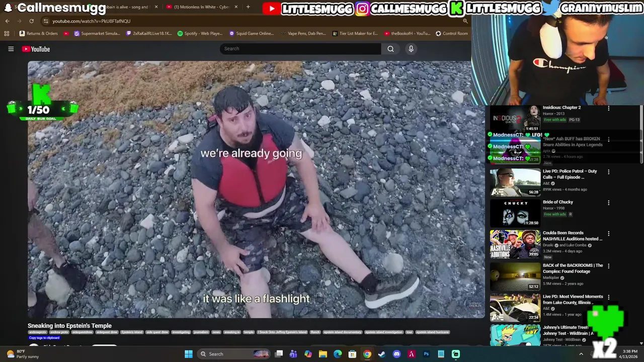Open Adobe Acrobat from taskbar
Screen dimensions: 644x362
click(411, 354)
